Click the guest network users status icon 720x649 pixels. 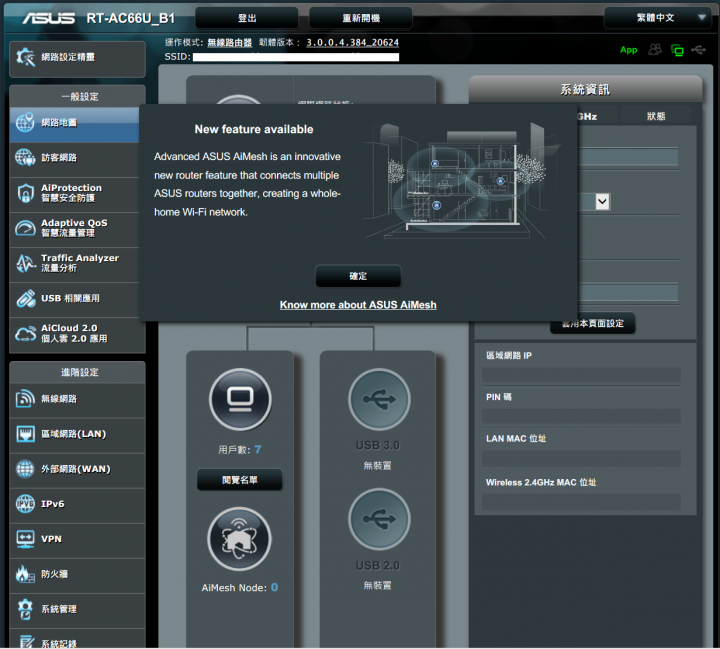(x=655, y=50)
